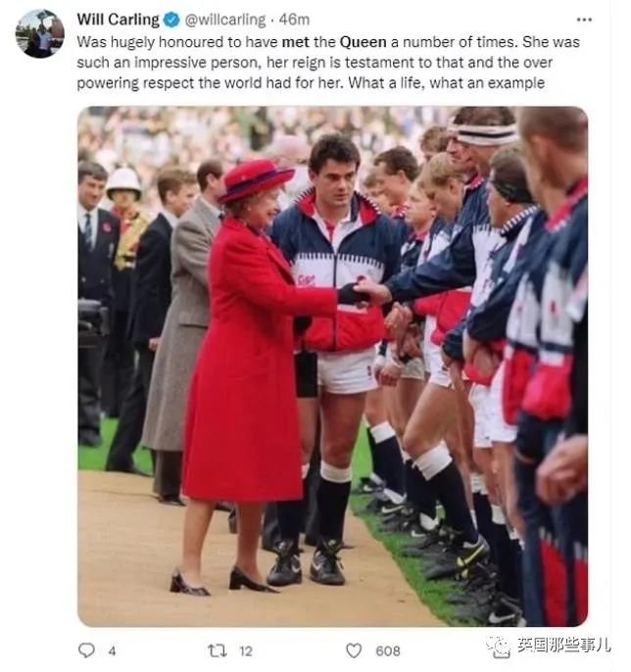Click the red hat in the photo

tap(256, 180)
